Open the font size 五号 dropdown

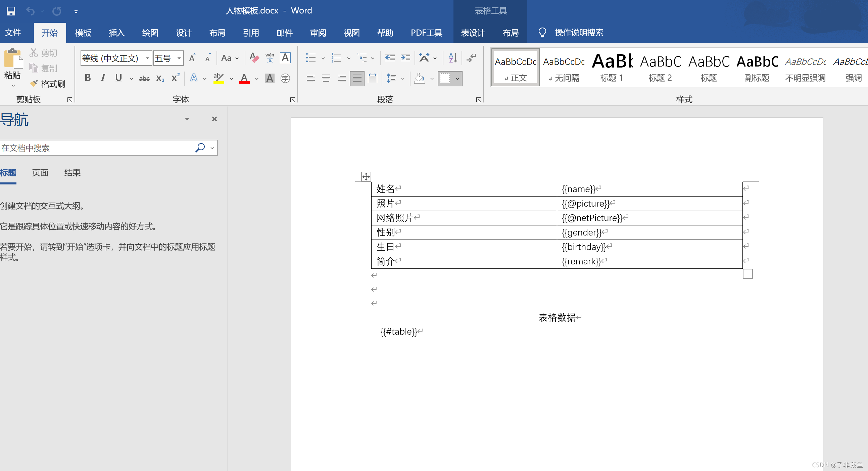pyautogui.click(x=179, y=58)
